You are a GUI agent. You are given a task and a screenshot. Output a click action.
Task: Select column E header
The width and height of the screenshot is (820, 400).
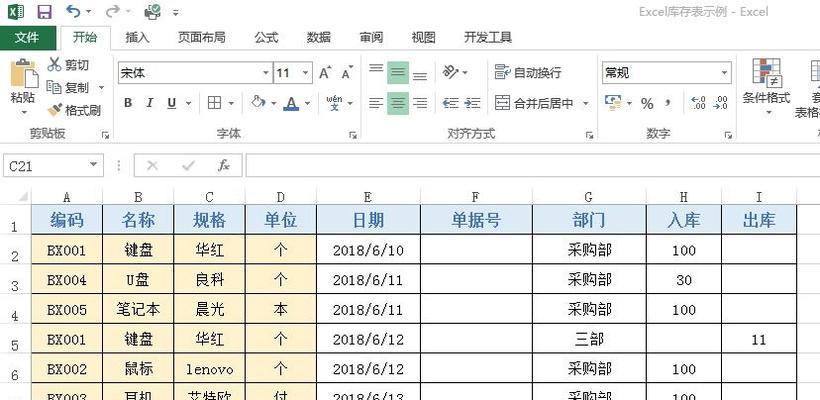tap(368, 197)
